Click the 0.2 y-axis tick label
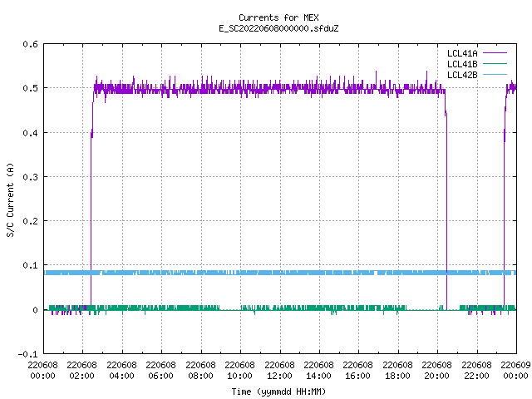 30,221
